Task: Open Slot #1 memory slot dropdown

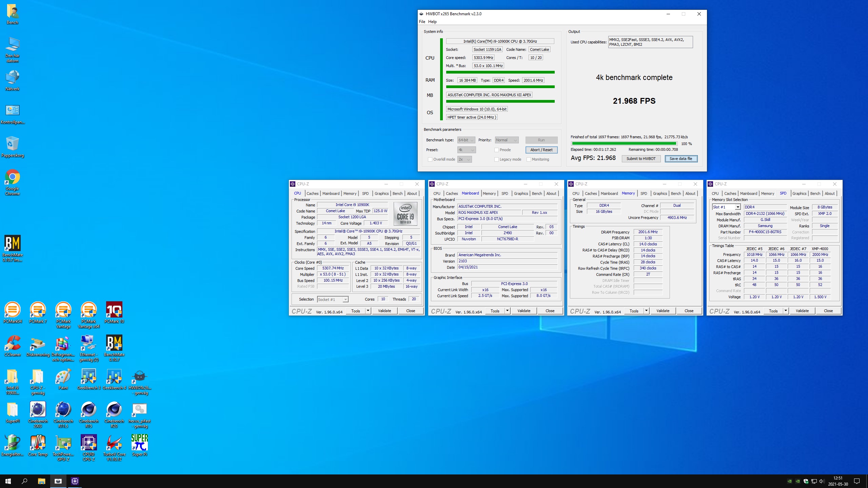Action: coord(726,207)
